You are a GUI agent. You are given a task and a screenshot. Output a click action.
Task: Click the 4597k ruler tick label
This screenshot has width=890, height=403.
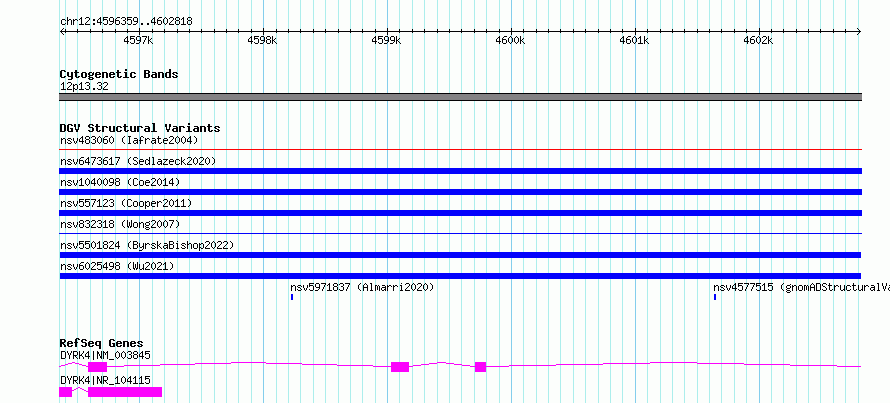click(x=138, y=41)
